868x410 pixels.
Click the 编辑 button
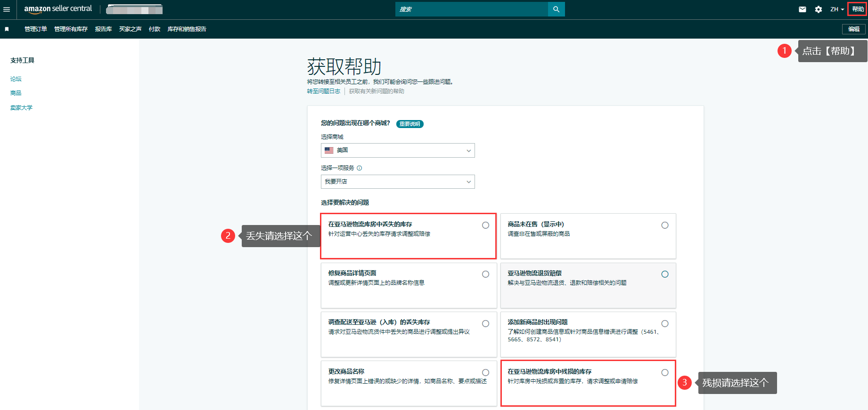click(854, 29)
